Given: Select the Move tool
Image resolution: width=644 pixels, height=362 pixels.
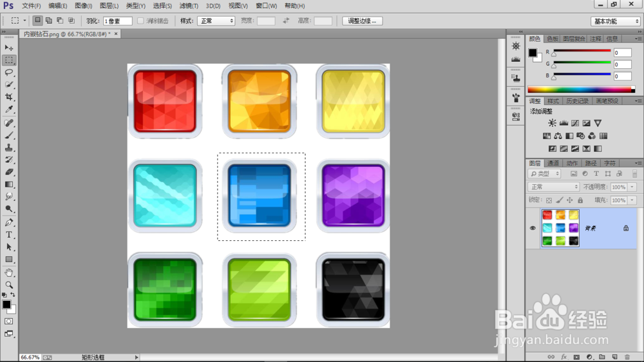Looking at the screenshot, I should [8, 48].
